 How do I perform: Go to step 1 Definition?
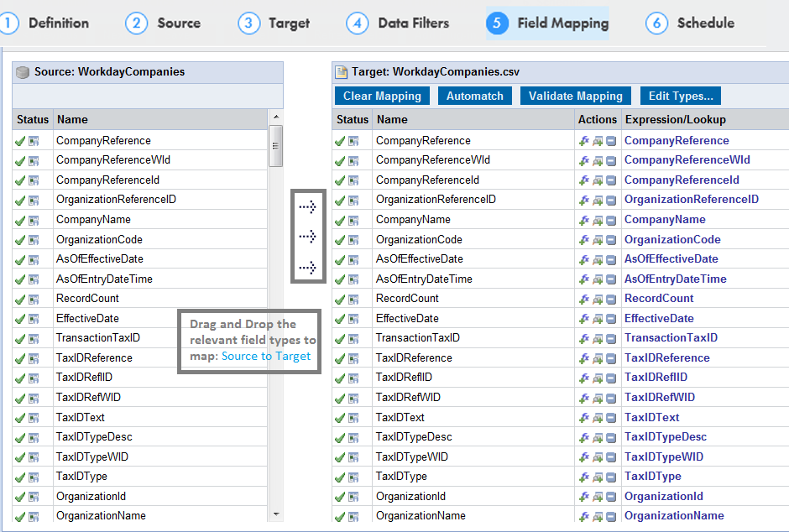44,23
